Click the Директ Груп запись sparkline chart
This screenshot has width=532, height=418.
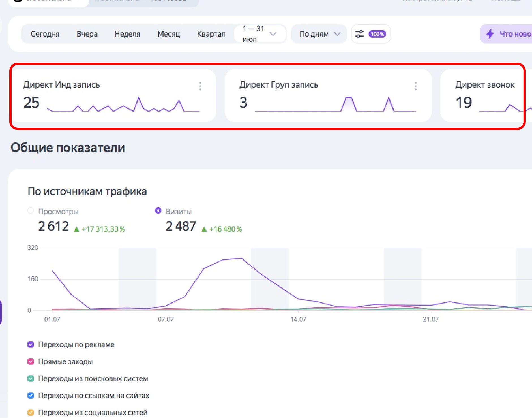click(x=335, y=104)
